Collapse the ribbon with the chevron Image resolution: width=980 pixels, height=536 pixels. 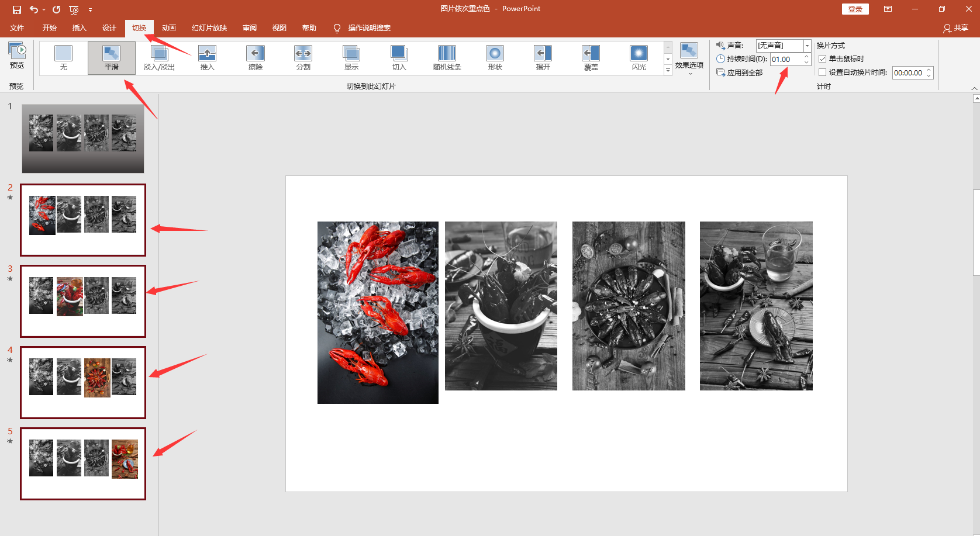(974, 88)
